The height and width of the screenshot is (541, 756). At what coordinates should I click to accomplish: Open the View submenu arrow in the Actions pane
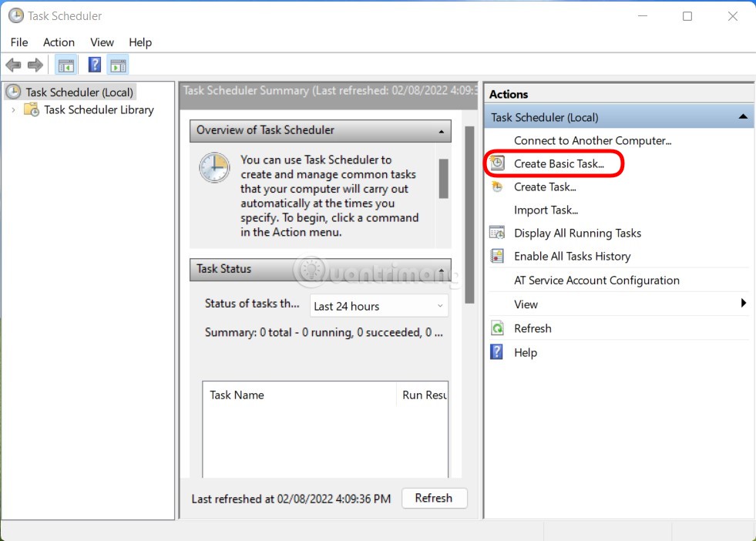(x=743, y=303)
